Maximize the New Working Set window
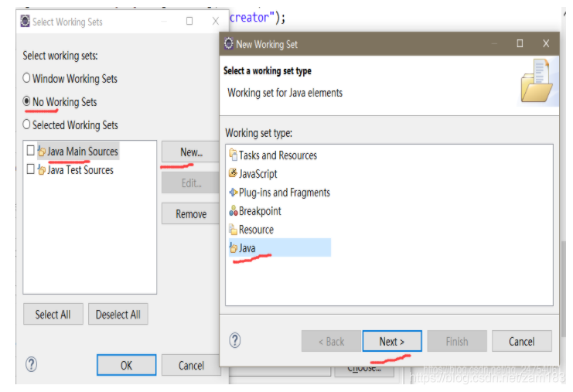This screenshot has width=573, height=392. 520,43
